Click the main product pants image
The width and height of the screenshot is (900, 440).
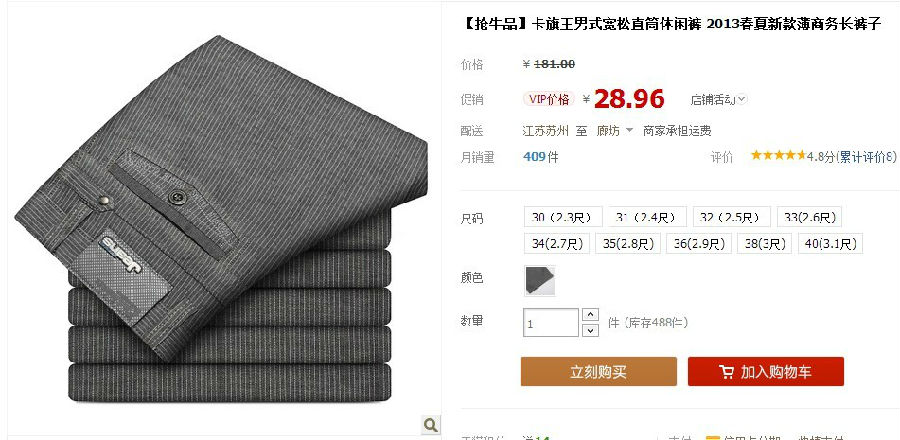click(221, 221)
